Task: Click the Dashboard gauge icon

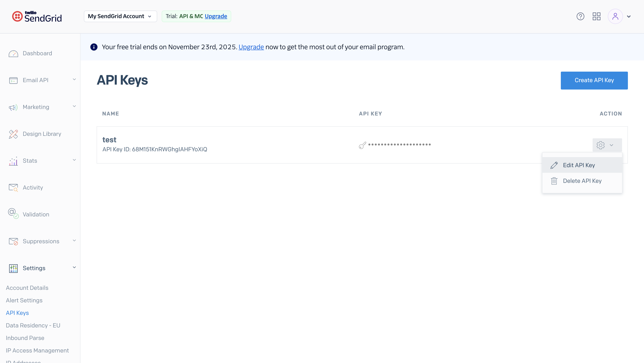Action: (13, 53)
